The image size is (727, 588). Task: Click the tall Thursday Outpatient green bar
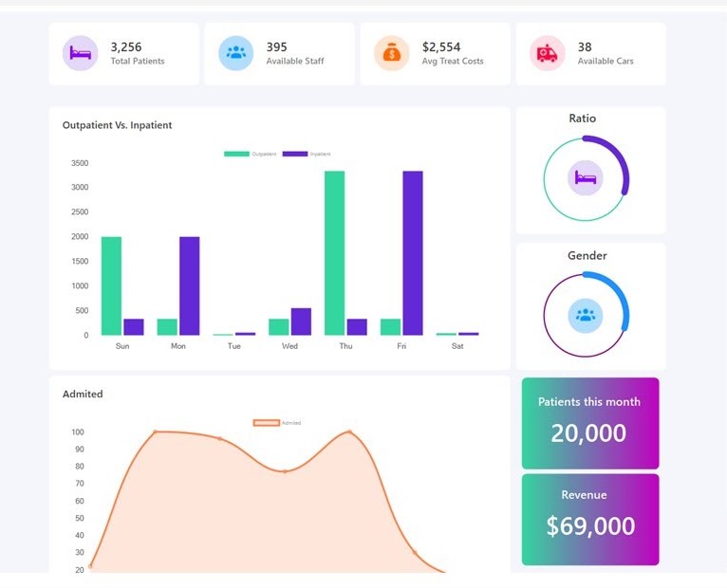point(334,252)
